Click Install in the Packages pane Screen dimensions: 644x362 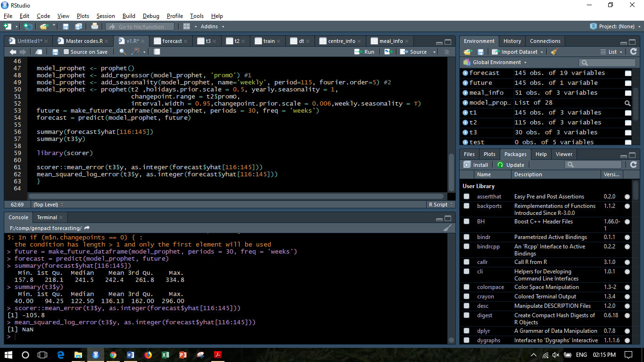pos(476,165)
